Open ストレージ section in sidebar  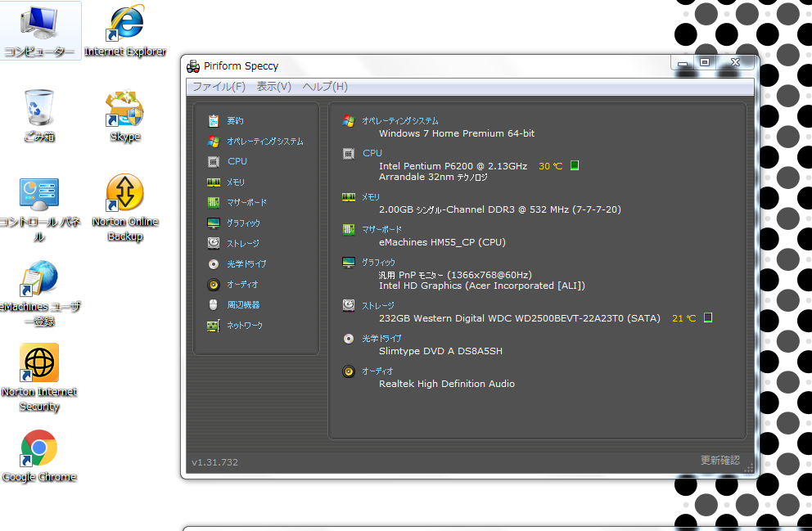(243, 243)
